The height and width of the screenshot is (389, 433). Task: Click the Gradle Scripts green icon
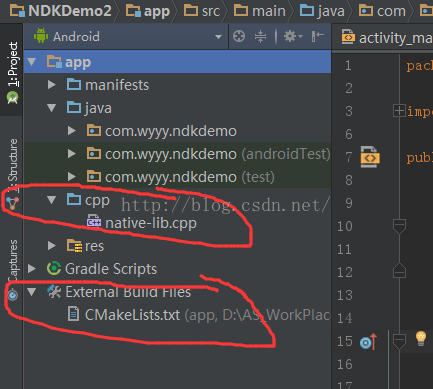[54, 268]
